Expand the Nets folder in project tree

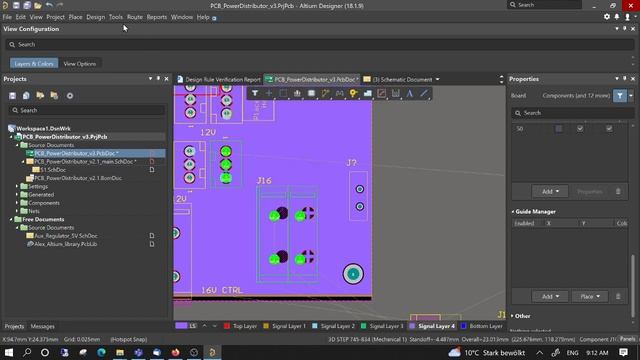point(17,211)
